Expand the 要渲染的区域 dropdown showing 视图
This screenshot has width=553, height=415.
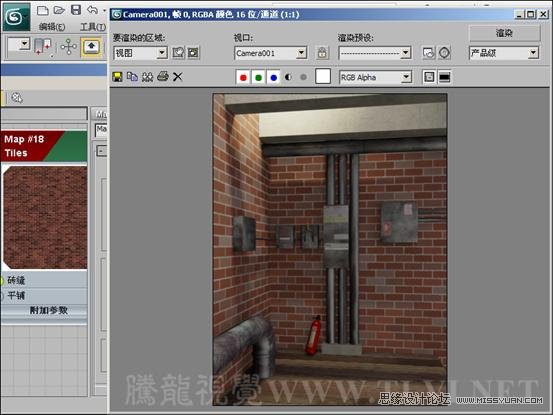tap(162, 53)
